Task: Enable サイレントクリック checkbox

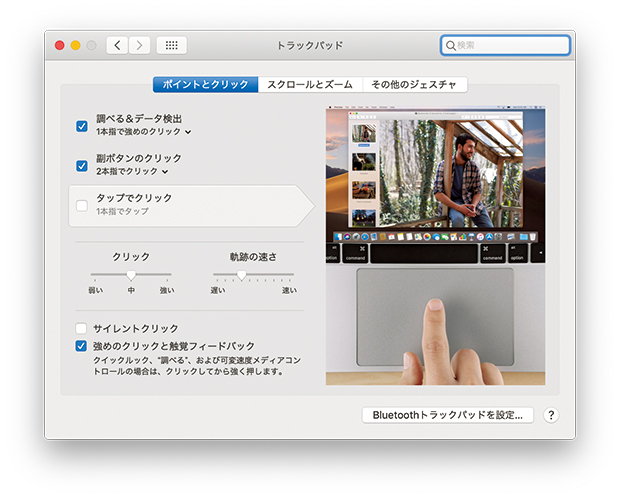Action: tap(82, 329)
